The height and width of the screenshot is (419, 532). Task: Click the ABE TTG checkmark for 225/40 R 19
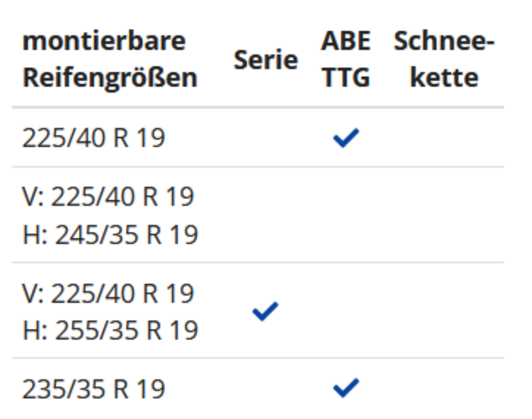[x=346, y=137]
